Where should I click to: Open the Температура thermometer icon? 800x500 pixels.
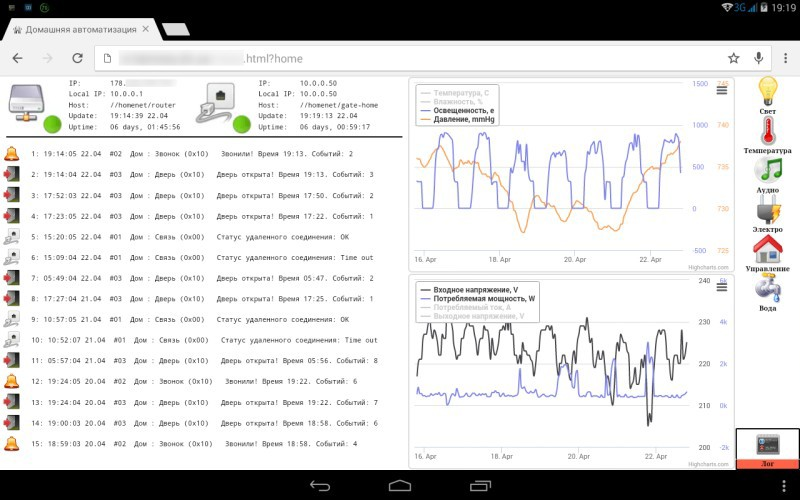tap(767, 131)
